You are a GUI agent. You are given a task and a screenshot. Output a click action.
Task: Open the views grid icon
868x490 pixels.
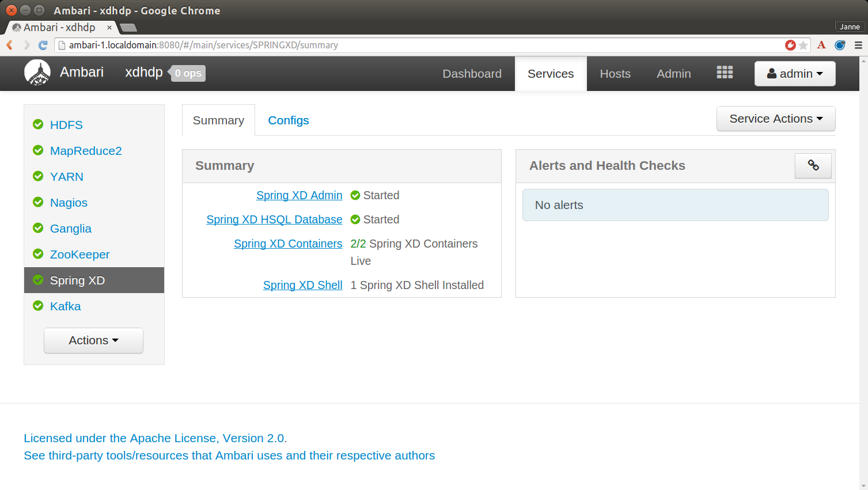pyautogui.click(x=725, y=72)
